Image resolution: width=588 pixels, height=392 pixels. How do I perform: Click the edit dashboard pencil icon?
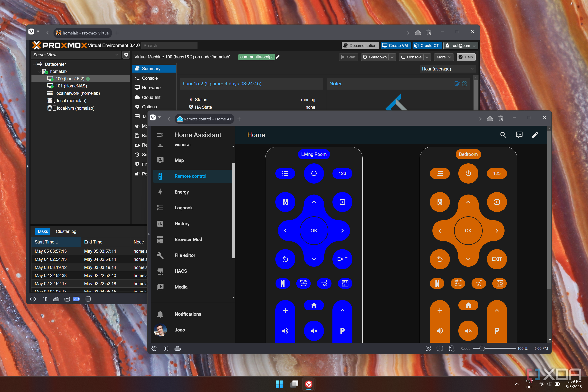click(x=535, y=135)
